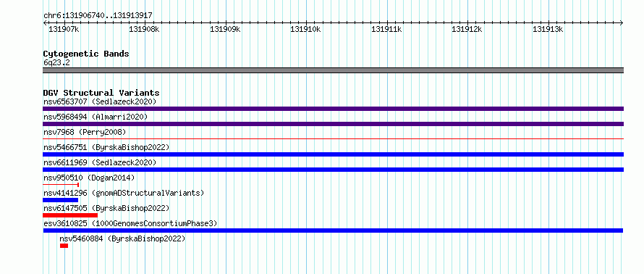Screen dimensions: 644x274
Task: Click the nsv6147505 (ByrskaBishop2022) label
Action: [x=106, y=208]
